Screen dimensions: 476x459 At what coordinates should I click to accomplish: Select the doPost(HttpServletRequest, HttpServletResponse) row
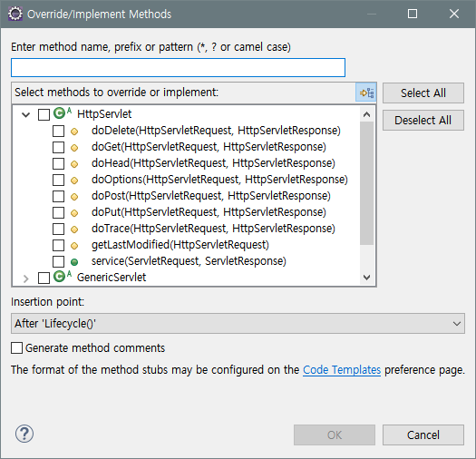pyautogui.click(x=211, y=196)
